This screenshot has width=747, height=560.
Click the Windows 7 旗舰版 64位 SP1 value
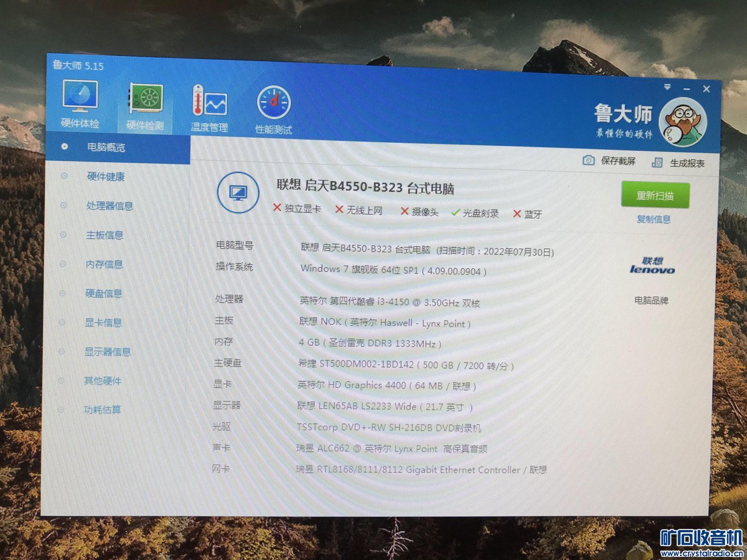(x=393, y=270)
